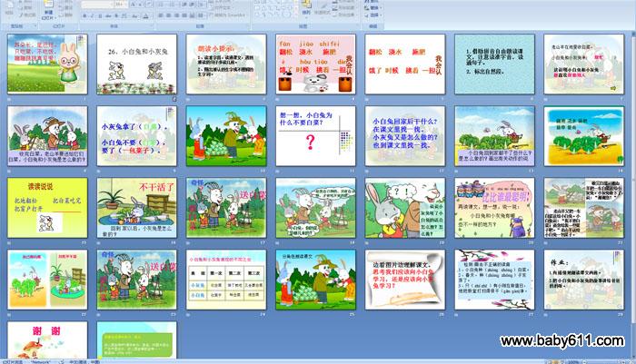
Task: Select slide 15 with yellow 读读说说 title
Action: point(47,208)
